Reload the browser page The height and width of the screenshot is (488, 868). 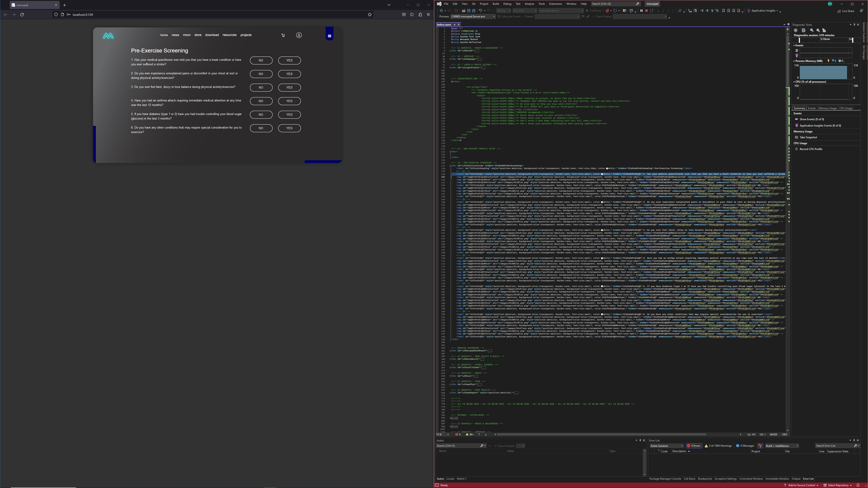pyautogui.click(x=22, y=14)
